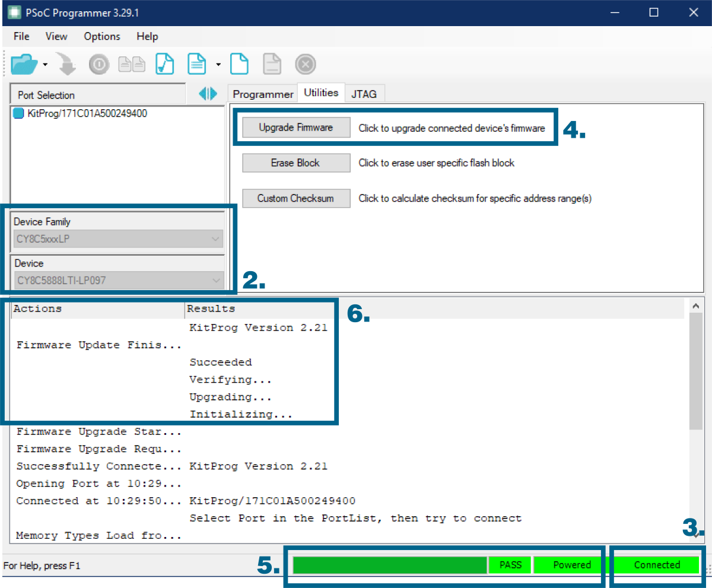
Task: Click the Device Family label
Action: (x=42, y=222)
